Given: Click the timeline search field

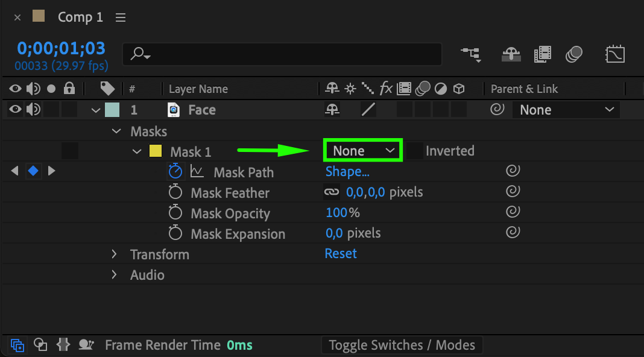Looking at the screenshot, I should (x=282, y=54).
